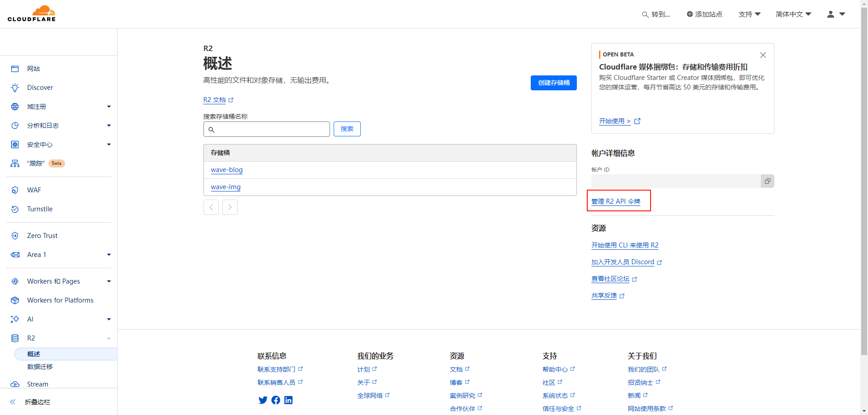
Task: Click the R2 database icon
Action: click(15, 338)
